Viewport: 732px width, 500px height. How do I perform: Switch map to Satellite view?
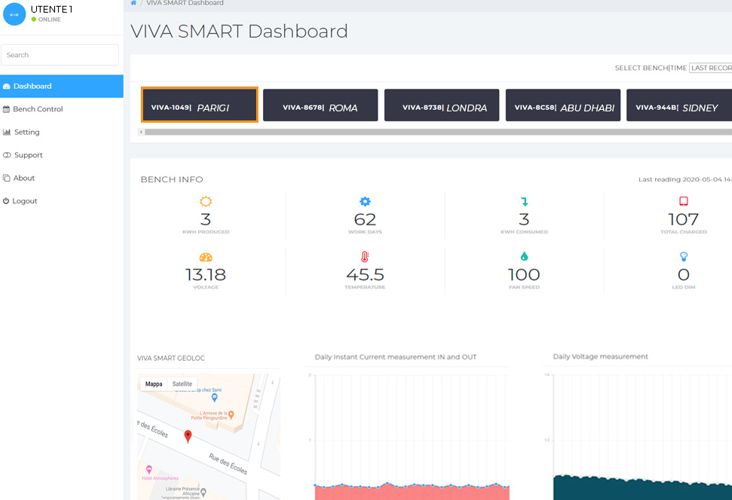coord(182,384)
